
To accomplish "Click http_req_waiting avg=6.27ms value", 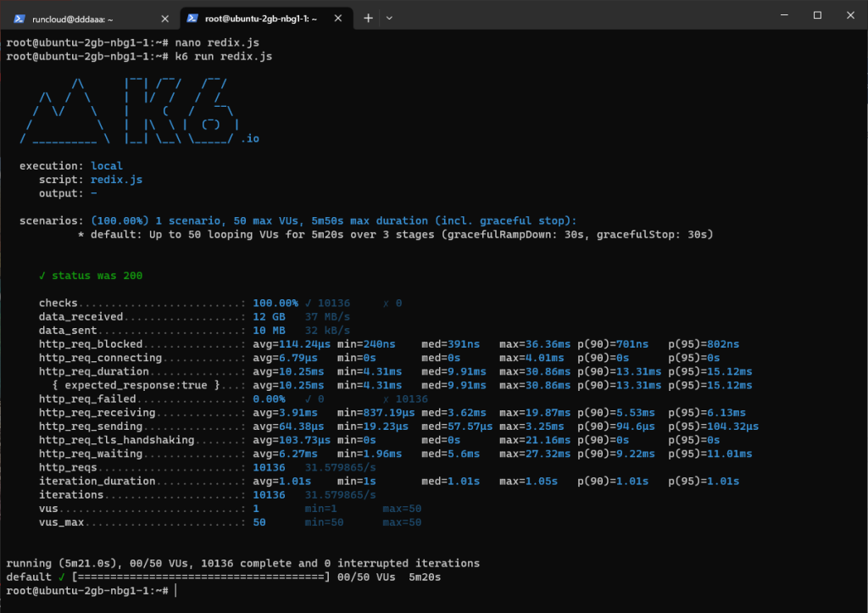I will [285, 454].
